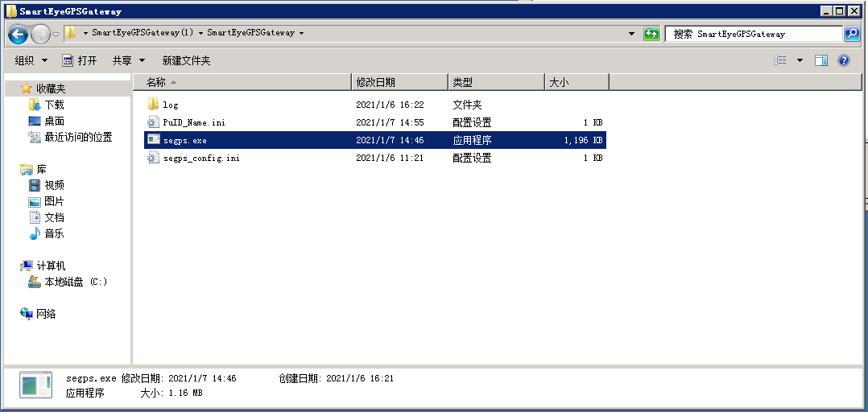
Task: Select the segps_config.ini file
Action: [200, 158]
